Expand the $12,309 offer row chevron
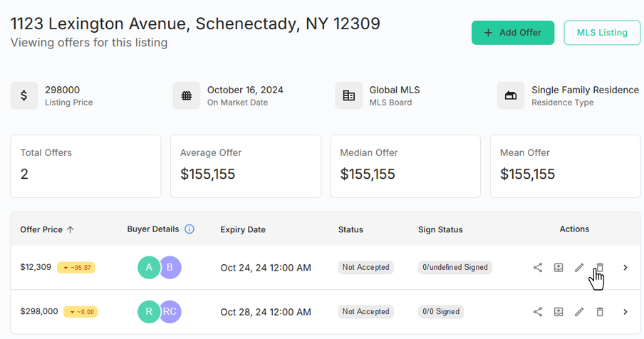This screenshot has height=339, width=644. coord(625,268)
